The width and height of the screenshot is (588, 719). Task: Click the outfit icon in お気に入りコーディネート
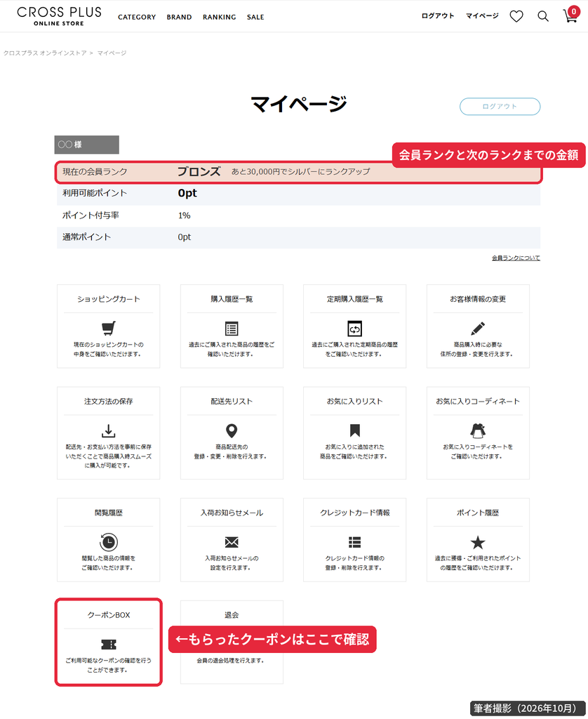(478, 430)
